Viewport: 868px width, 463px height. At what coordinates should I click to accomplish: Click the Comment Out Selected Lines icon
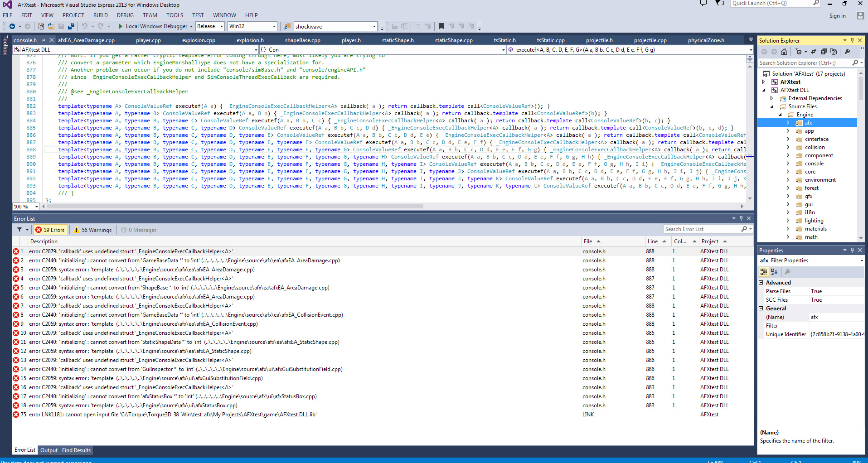[x=418, y=26]
